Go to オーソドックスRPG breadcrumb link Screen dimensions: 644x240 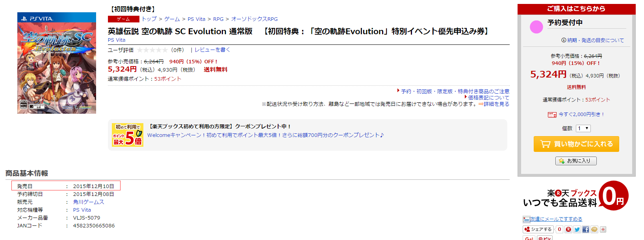254,19
